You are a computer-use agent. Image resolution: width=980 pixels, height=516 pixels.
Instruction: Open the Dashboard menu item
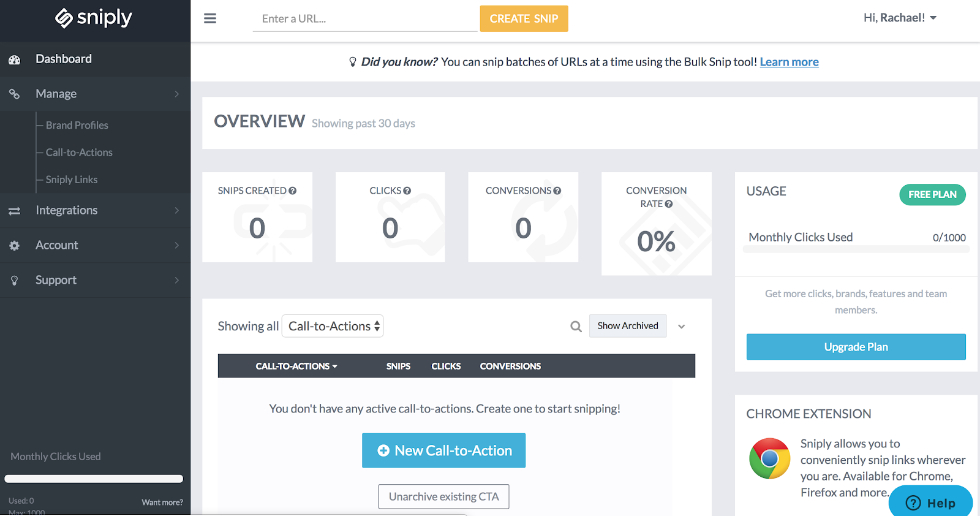point(95,59)
